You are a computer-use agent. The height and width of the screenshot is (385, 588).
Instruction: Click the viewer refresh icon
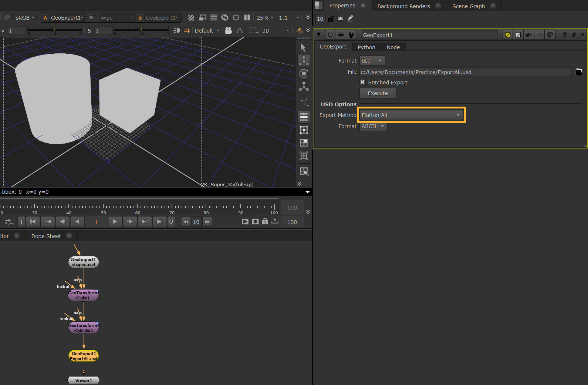pos(225,17)
